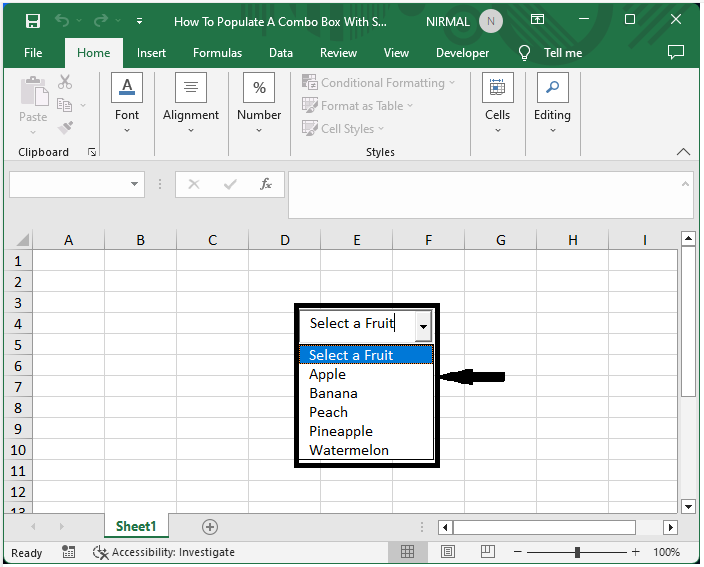The width and height of the screenshot is (704, 567).
Task: Click the Cut scissors icon
Action: 65,82
